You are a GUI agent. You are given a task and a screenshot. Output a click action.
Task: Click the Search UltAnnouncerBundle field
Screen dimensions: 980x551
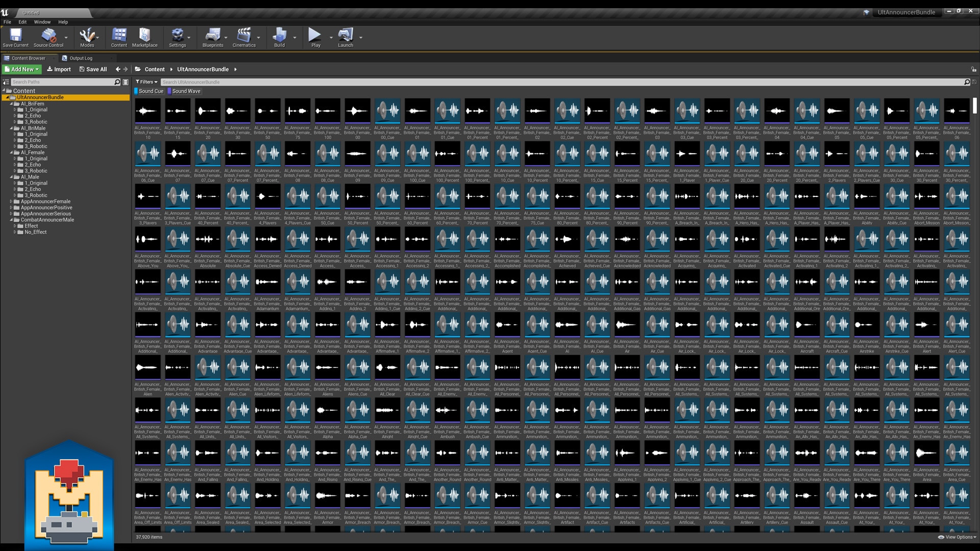[x=561, y=82]
